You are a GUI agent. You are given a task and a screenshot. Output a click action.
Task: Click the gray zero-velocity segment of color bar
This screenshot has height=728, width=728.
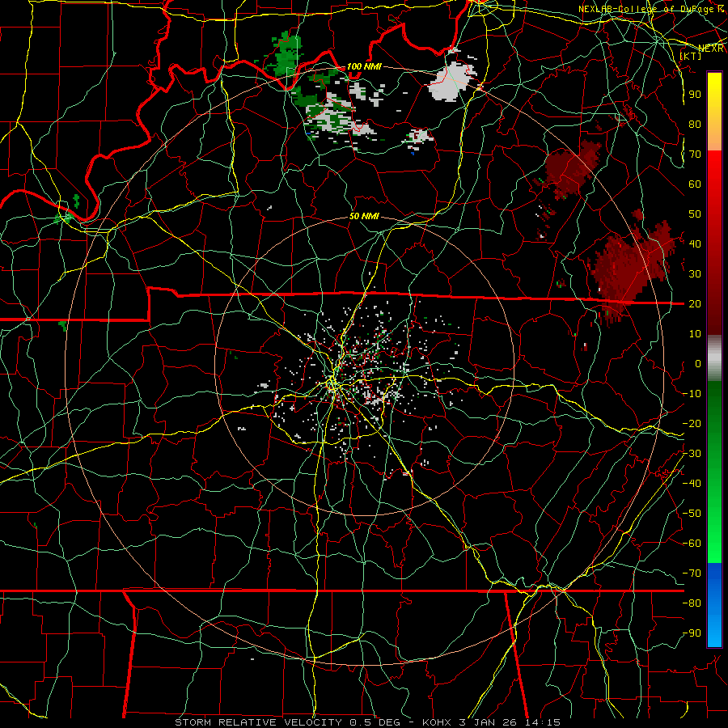[714, 358]
